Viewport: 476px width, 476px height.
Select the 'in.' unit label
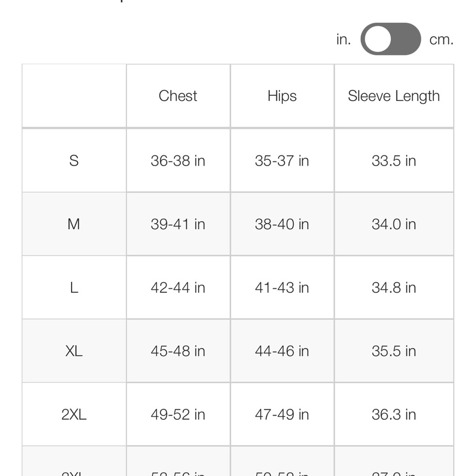(343, 40)
